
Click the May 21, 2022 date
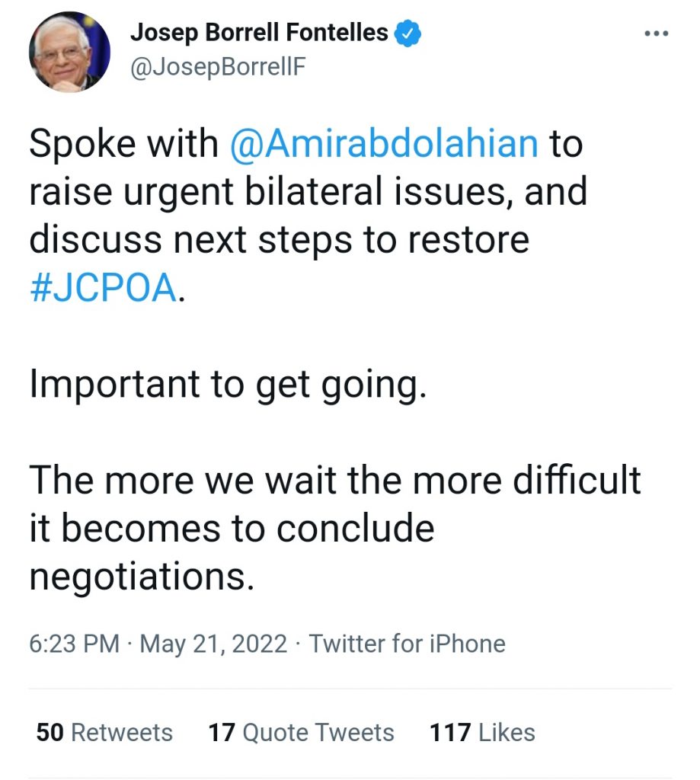point(214,644)
